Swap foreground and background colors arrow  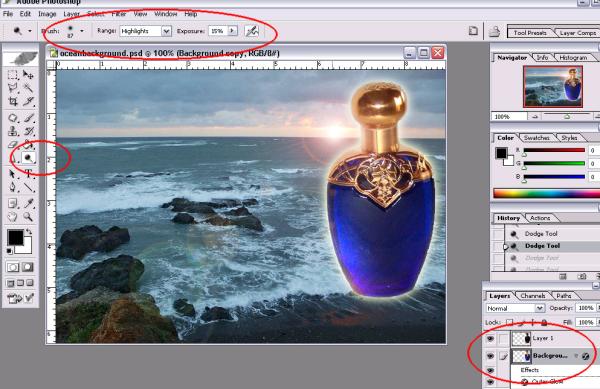(x=29, y=232)
